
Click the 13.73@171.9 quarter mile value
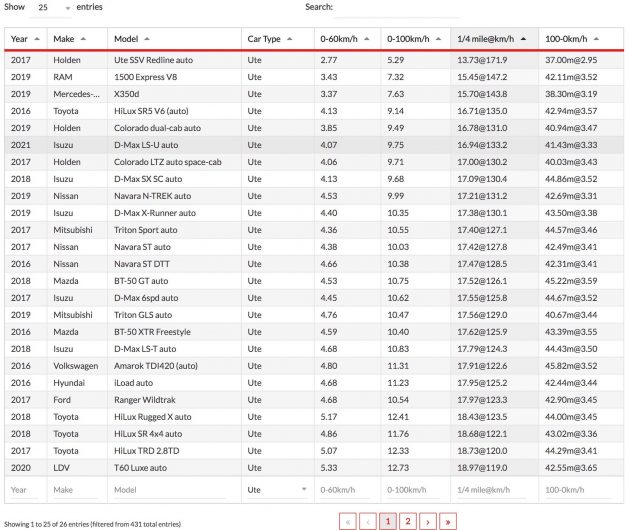[x=482, y=60]
